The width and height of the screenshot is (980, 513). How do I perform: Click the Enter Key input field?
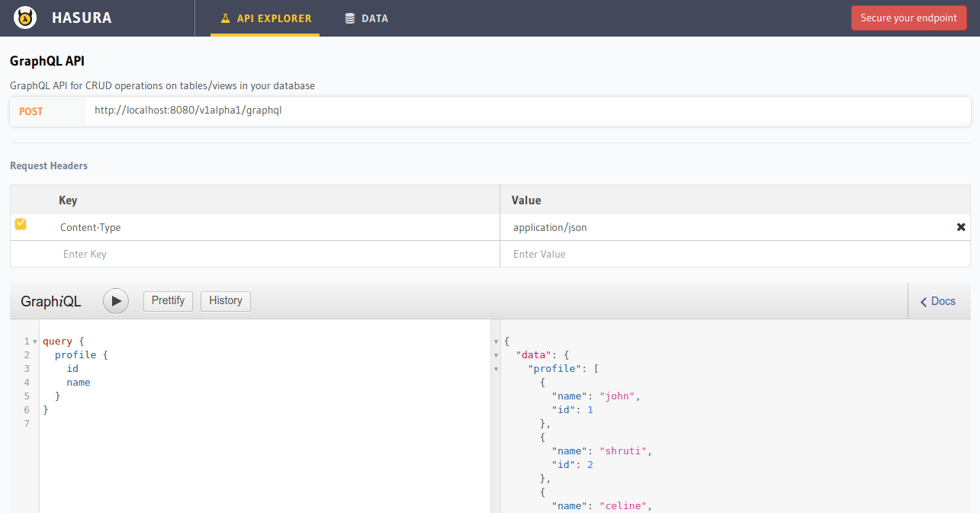pyautogui.click(x=255, y=254)
